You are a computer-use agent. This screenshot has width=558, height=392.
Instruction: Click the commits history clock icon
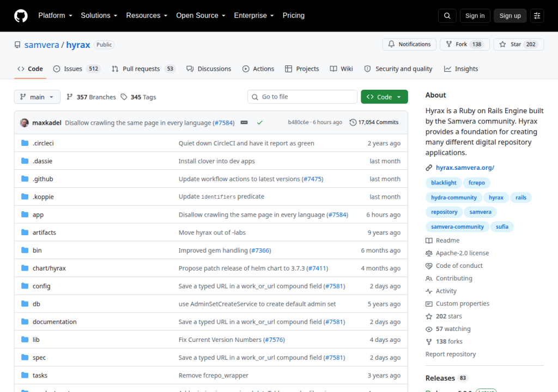[x=353, y=122]
